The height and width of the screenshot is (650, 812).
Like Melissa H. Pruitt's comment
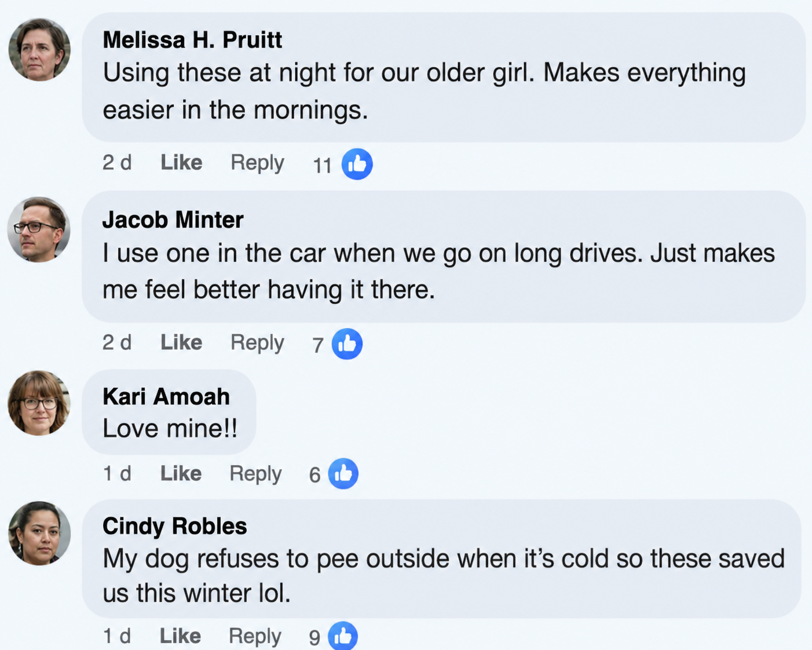pos(181,163)
